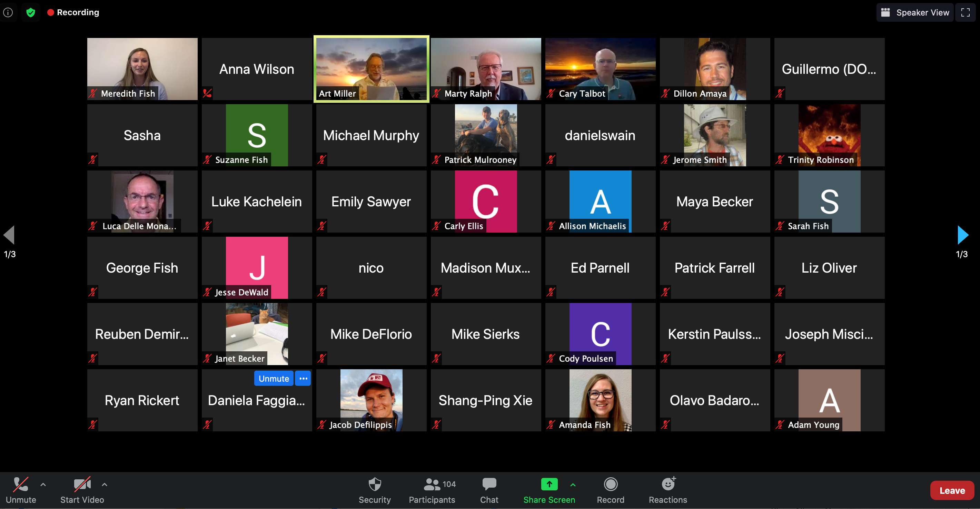The width and height of the screenshot is (980, 509).
Task: Click the red Recording indicator
Action: pyautogui.click(x=73, y=12)
